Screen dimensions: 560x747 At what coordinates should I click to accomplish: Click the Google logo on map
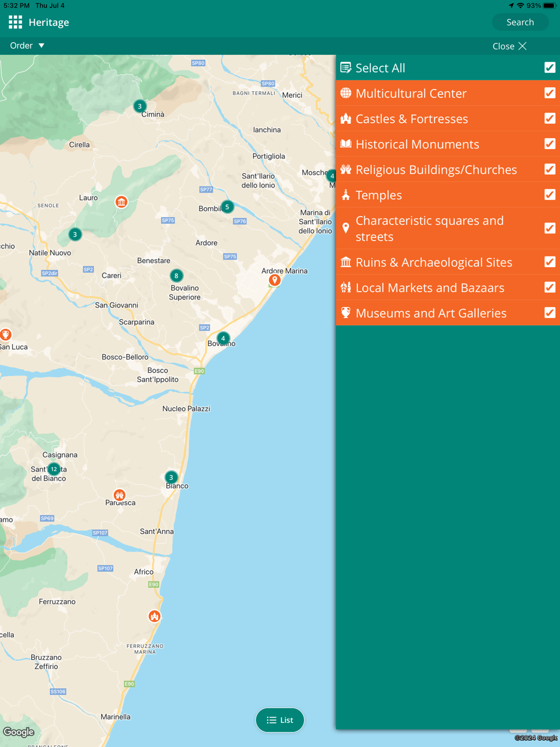click(18, 732)
